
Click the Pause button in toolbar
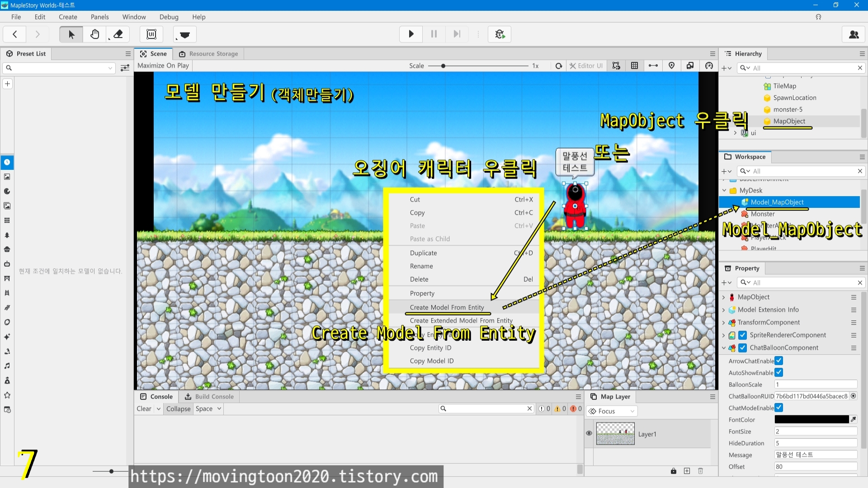(x=434, y=34)
